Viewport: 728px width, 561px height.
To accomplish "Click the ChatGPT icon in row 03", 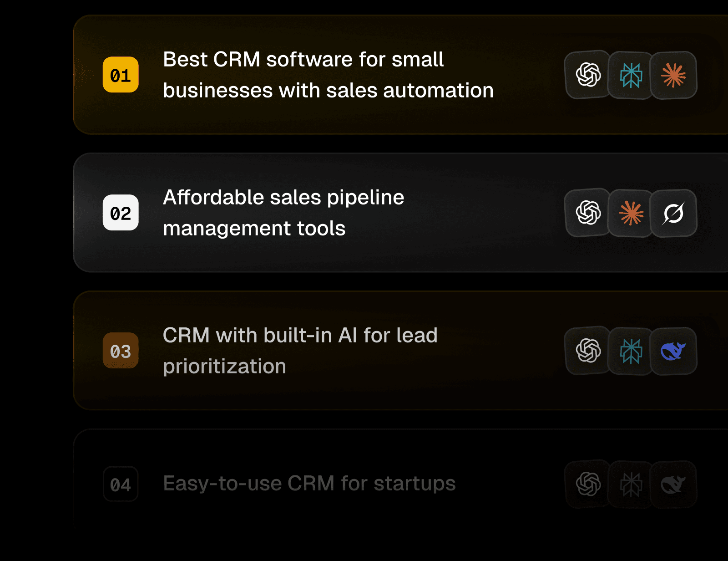I will (588, 351).
